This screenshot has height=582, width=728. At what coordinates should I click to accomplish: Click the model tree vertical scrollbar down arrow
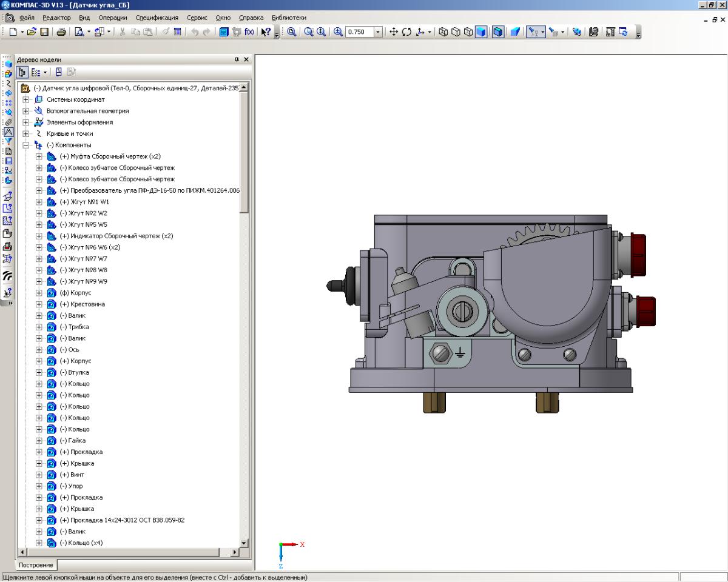(244, 543)
